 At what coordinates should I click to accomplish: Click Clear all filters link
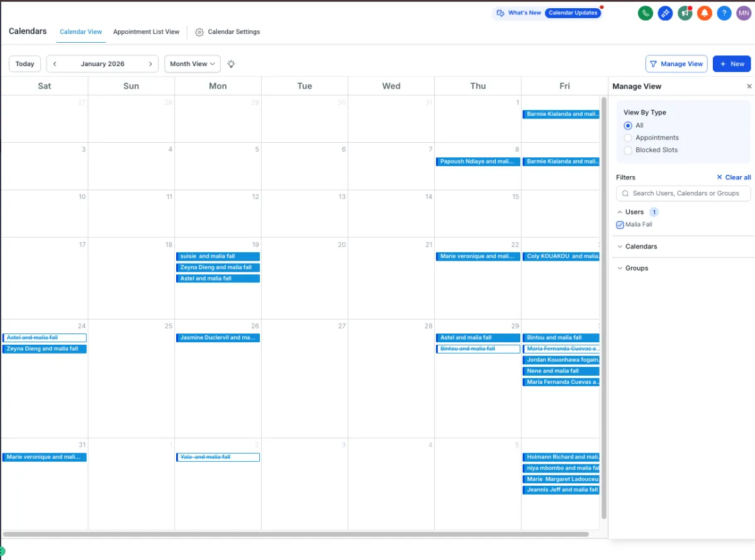[x=734, y=177]
